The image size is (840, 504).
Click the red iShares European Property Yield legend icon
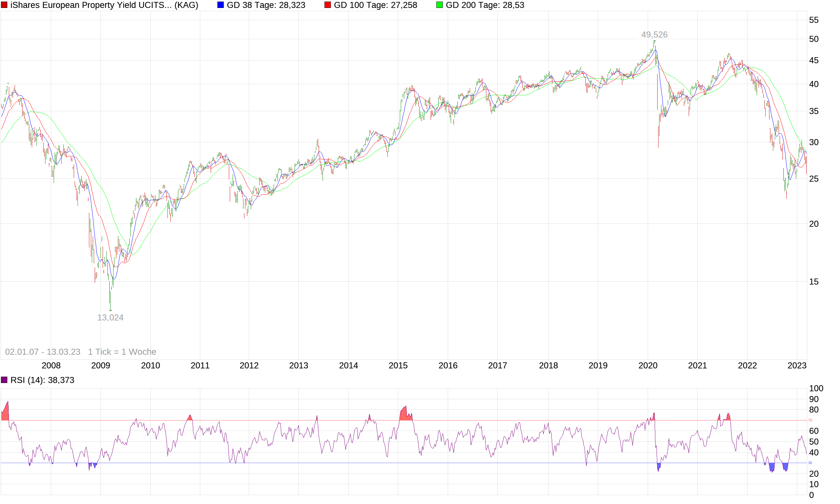point(5,5)
